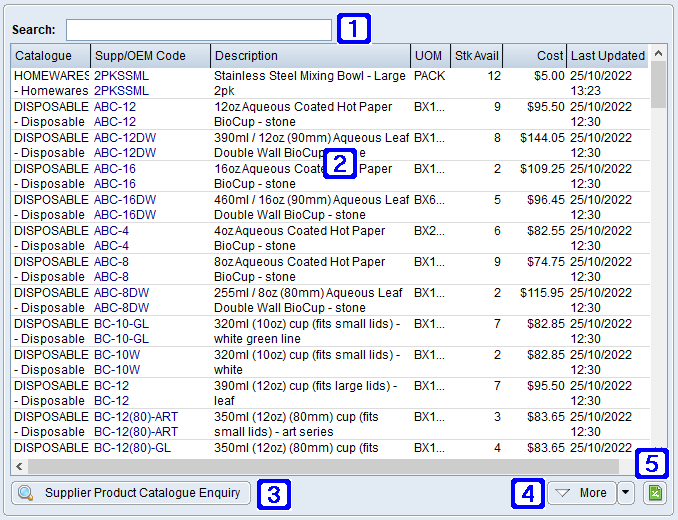Sort by the Supp/OEM Code column header
678x520 pixels.
pos(150,56)
